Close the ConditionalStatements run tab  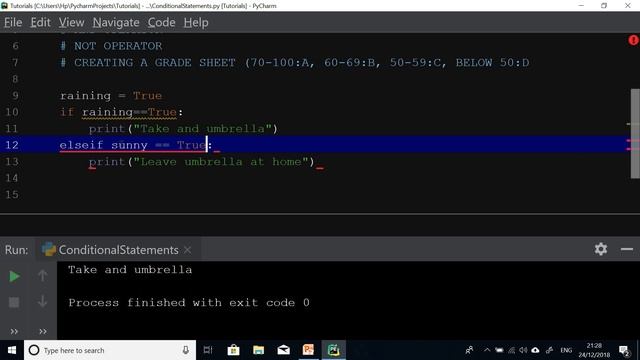point(187,250)
